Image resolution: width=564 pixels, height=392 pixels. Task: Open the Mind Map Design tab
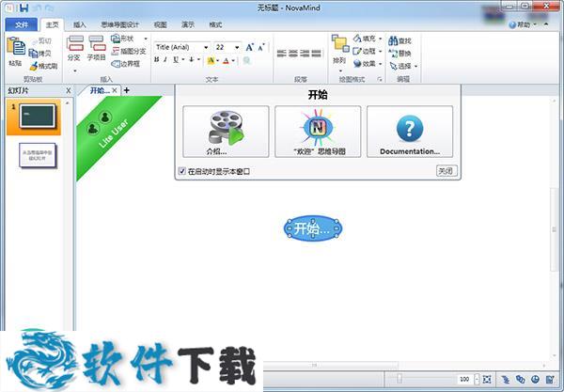tap(119, 24)
